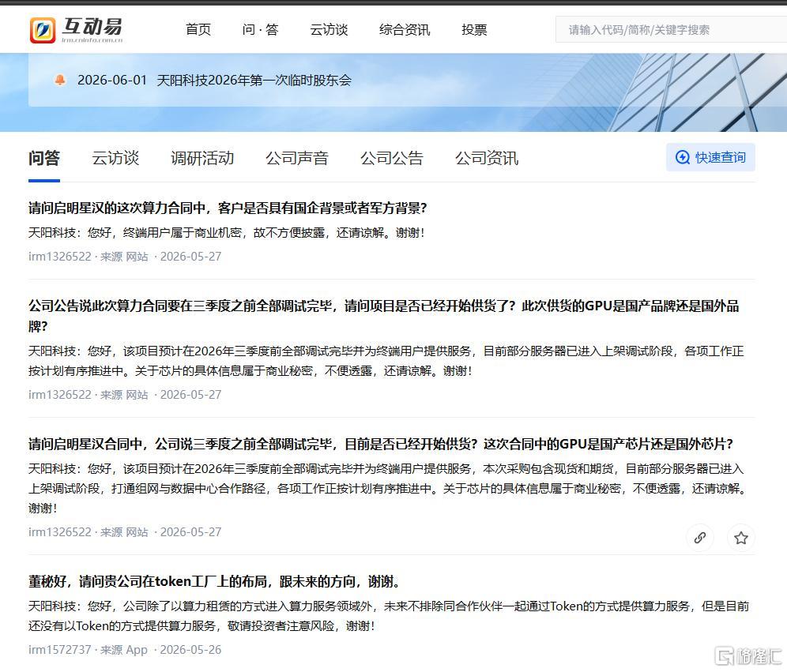This screenshot has width=787, height=672.
Task: Star the 启明星汉合同 question as favorite
Action: click(741, 538)
